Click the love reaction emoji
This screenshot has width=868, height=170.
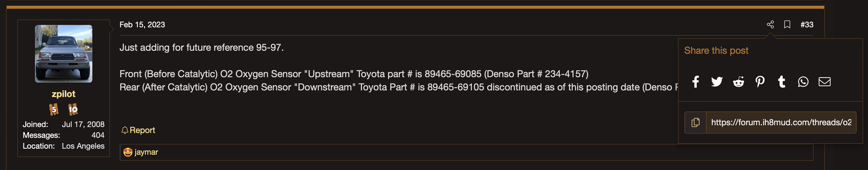click(128, 152)
